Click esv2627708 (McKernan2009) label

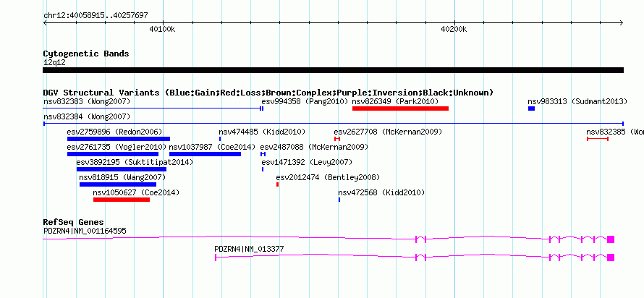pyautogui.click(x=388, y=132)
